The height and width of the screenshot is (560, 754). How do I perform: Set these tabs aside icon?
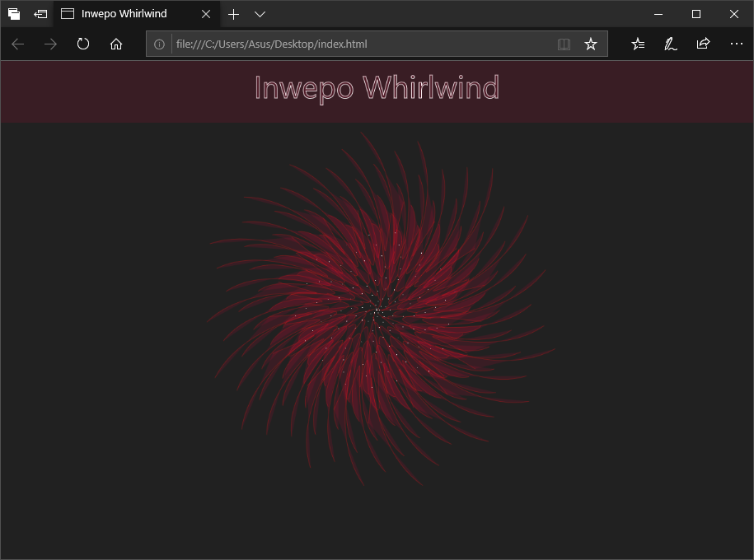tap(40, 14)
